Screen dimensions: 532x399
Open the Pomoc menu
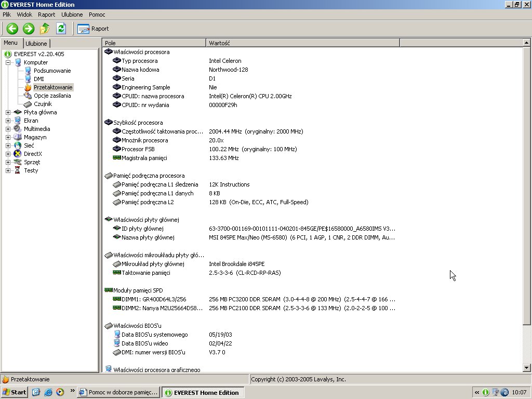pyautogui.click(x=97, y=15)
